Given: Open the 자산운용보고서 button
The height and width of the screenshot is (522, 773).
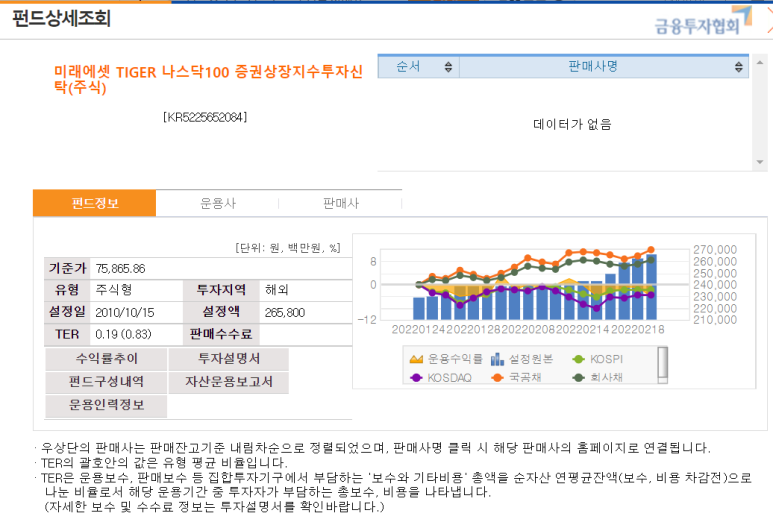Looking at the screenshot, I should point(229,382).
